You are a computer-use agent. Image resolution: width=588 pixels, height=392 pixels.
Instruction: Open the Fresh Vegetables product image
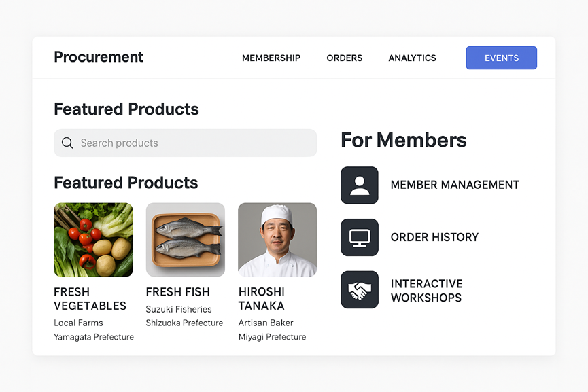tap(93, 240)
